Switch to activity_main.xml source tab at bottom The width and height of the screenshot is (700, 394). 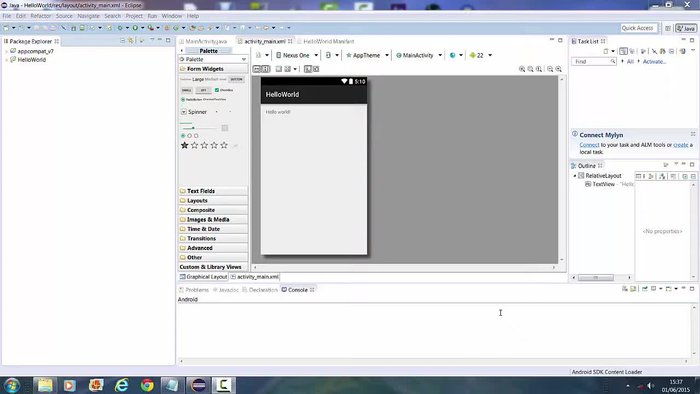coord(254,277)
